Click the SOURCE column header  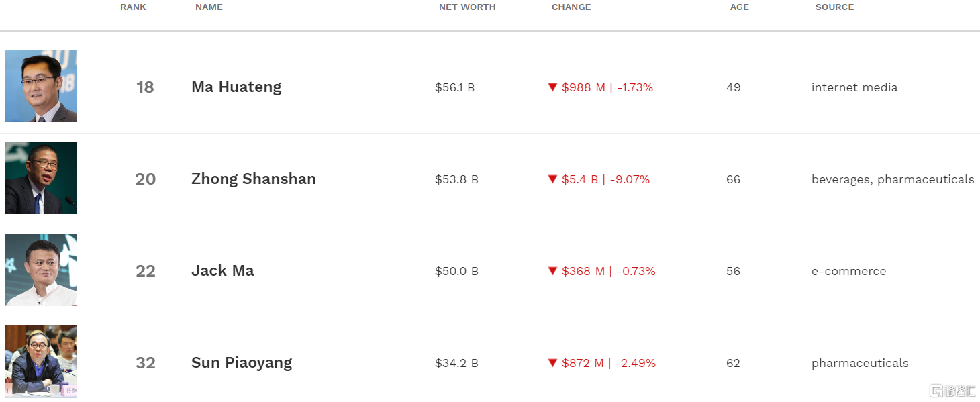click(x=834, y=7)
